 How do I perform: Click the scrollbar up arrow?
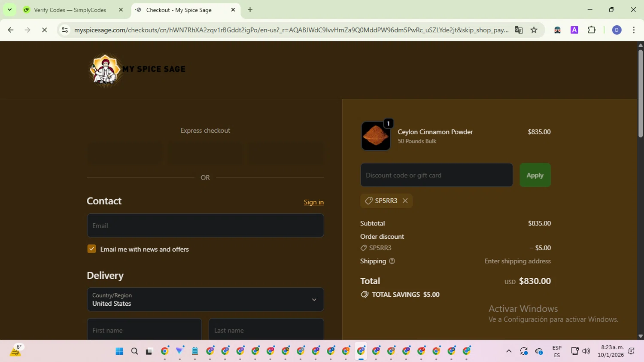640,45
